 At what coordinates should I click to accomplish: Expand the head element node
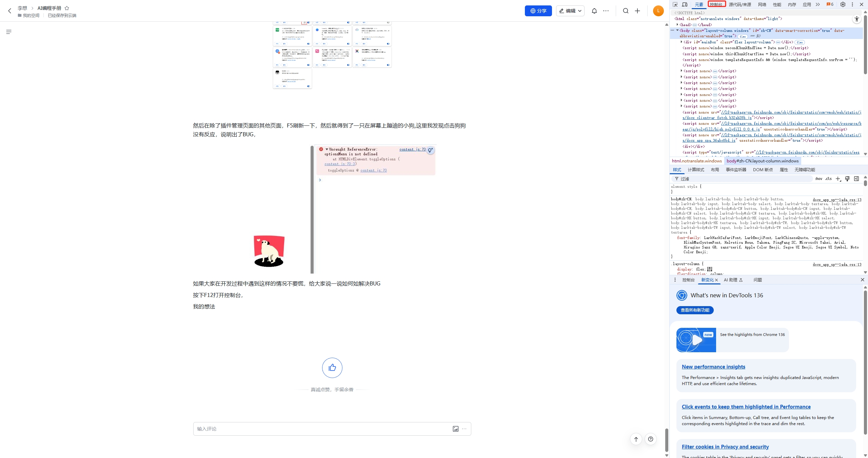[677, 24]
